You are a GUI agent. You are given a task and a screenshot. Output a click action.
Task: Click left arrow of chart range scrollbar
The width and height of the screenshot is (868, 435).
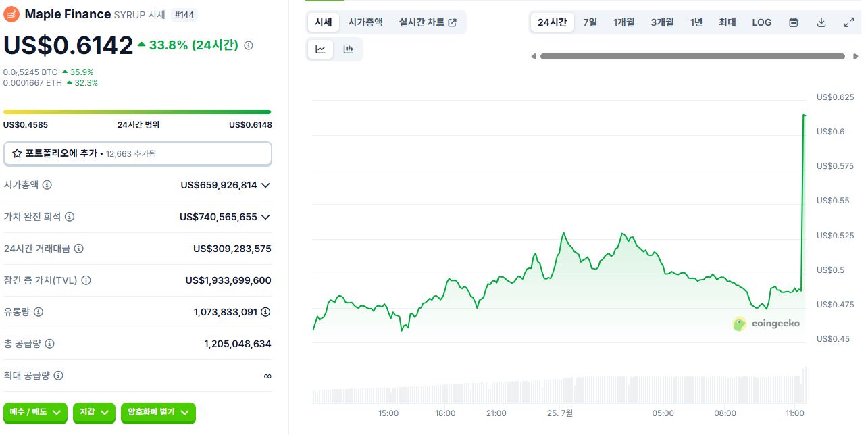(x=534, y=56)
